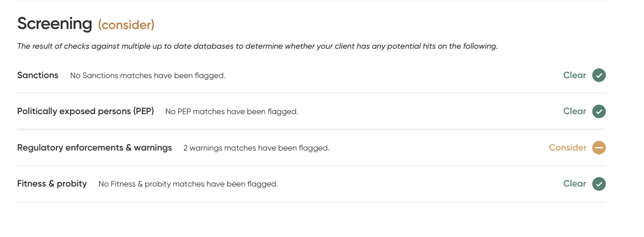
Task: Click 'No Sanctions matches have been flagged' text
Action: [x=148, y=76]
